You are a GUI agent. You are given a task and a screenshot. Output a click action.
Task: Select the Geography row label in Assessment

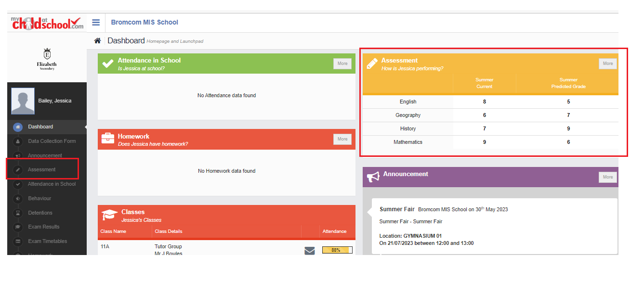coord(408,115)
